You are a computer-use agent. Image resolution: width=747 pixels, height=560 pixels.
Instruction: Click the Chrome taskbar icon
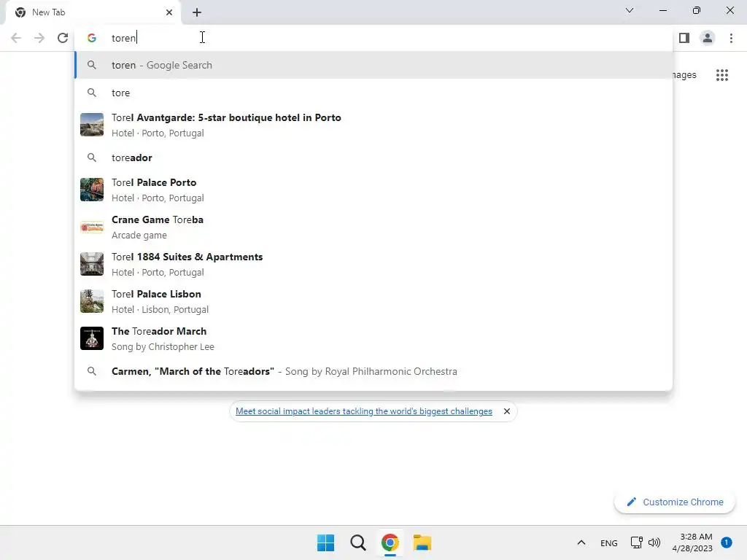point(390,542)
